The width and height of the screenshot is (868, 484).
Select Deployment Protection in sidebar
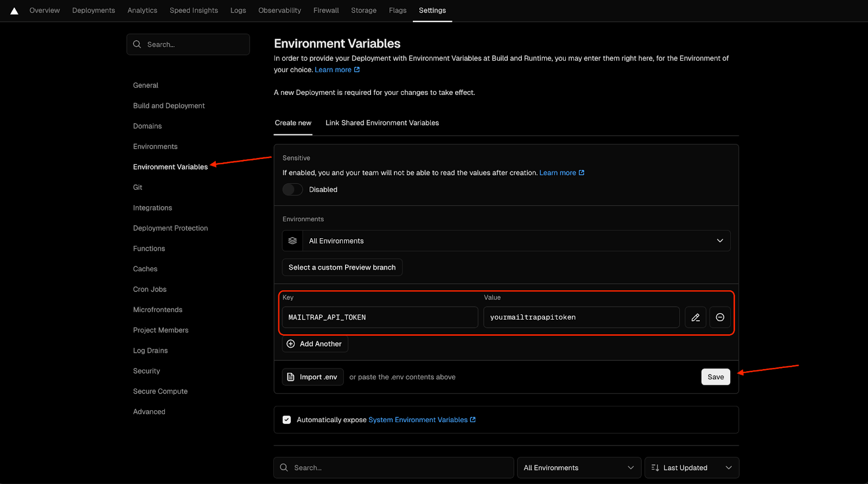click(170, 228)
